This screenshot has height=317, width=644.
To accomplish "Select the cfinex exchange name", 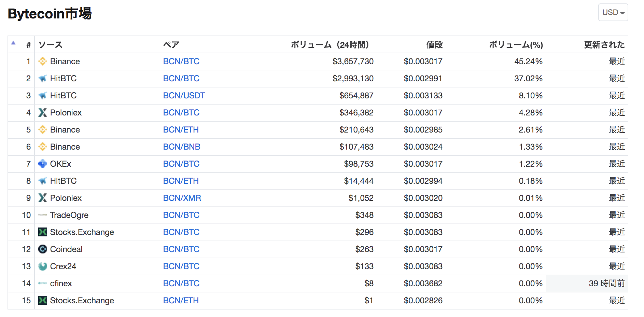I will [x=61, y=284].
